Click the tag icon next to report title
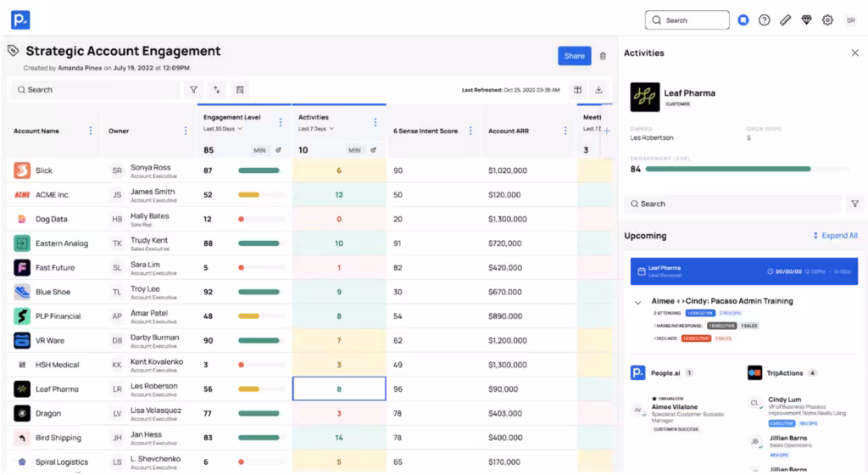868x475 pixels. 14,51
